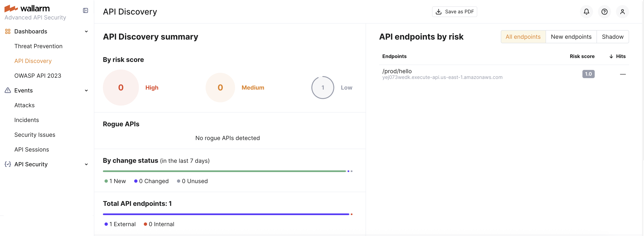Viewport: 644px width, 236px height.
Task: Click the Low risk score circle
Action: pos(322,87)
